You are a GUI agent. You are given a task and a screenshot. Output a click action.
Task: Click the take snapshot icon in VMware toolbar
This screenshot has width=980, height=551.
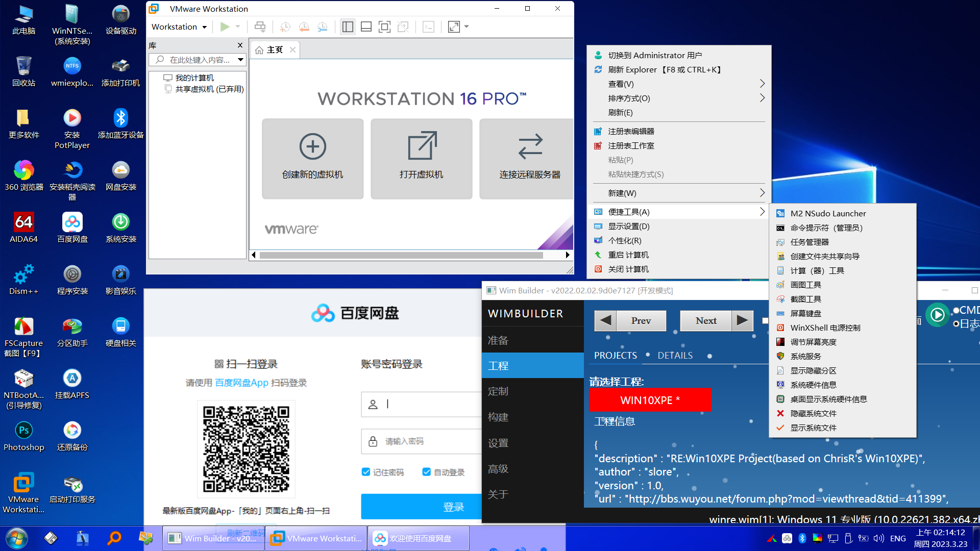[285, 27]
